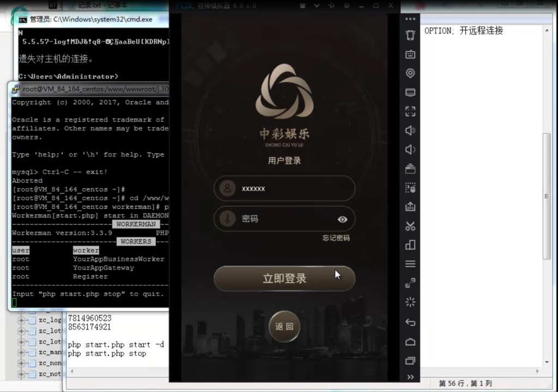558x392 pixels.
Task: Expand the zc_log tree node
Action: (x=21, y=320)
